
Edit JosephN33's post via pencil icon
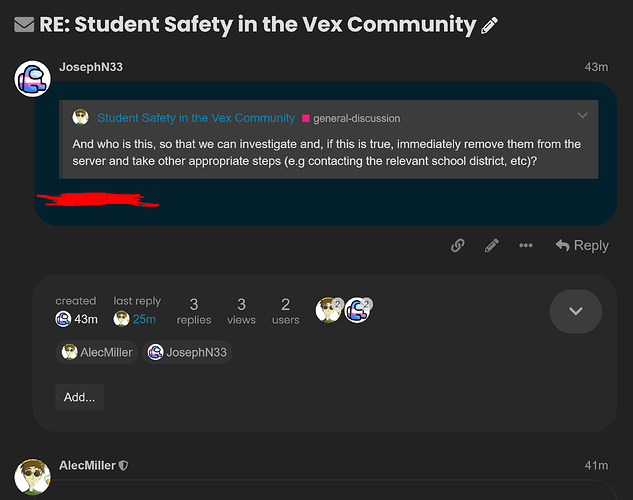(491, 245)
